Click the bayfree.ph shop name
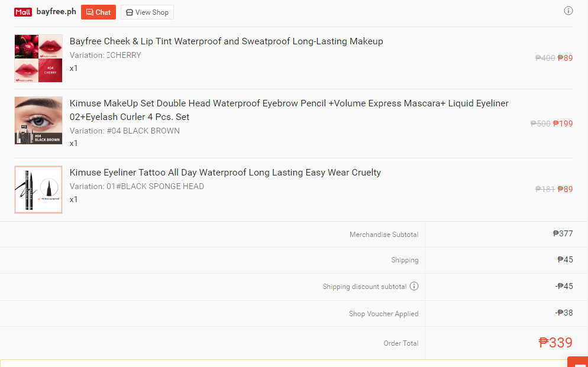Image resolution: width=588 pixels, height=367 pixels. tap(56, 12)
